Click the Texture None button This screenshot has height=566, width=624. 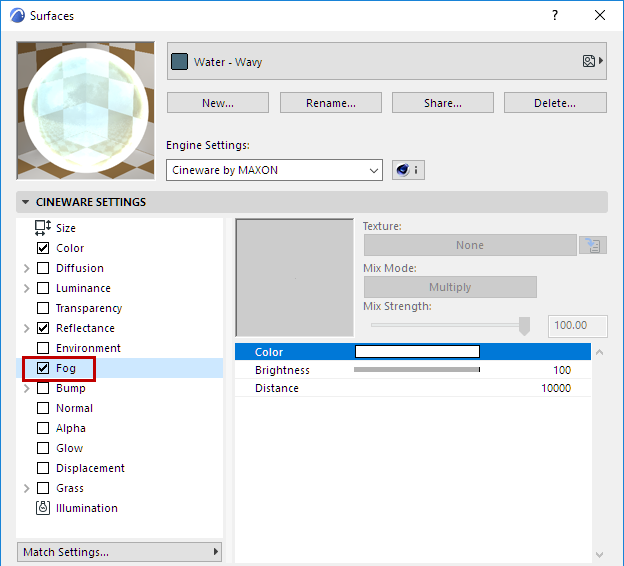click(470, 245)
